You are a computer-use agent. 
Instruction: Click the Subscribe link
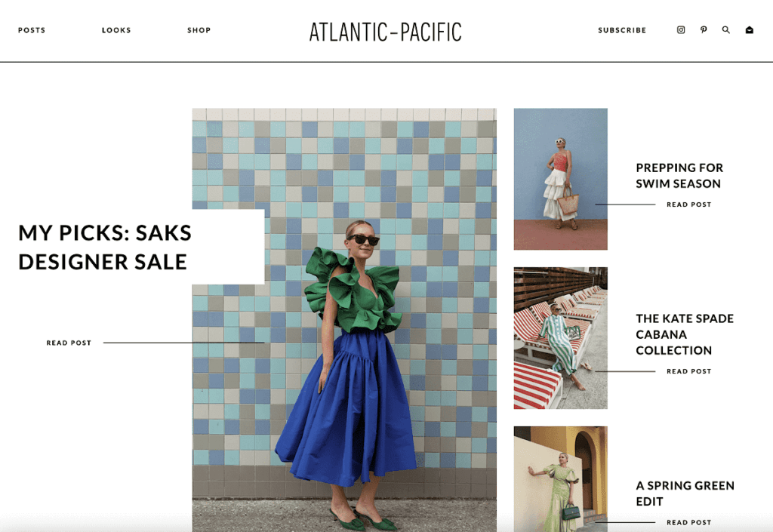tap(622, 30)
